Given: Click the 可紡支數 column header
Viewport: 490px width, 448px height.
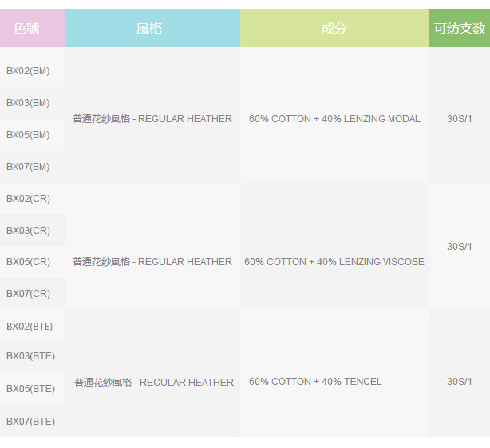Looking at the screenshot, I should (x=459, y=29).
